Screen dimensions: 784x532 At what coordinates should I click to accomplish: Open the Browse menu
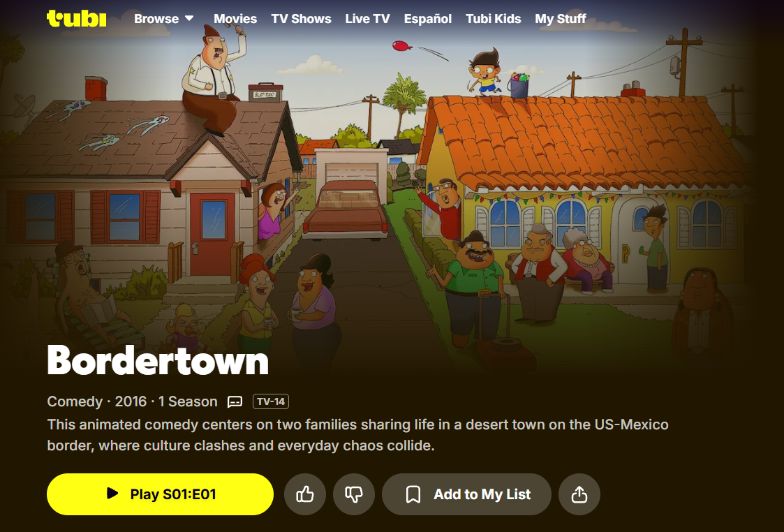click(163, 18)
